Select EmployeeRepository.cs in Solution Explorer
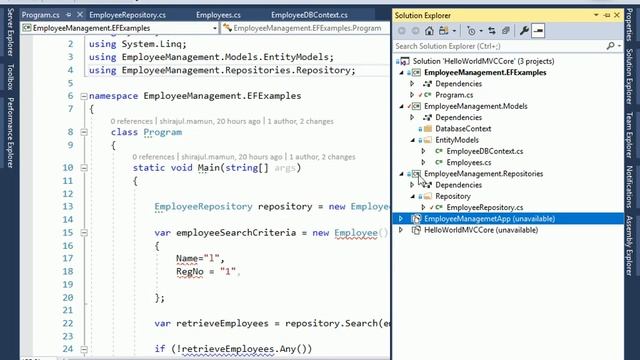The image size is (640, 360). [484, 207]
